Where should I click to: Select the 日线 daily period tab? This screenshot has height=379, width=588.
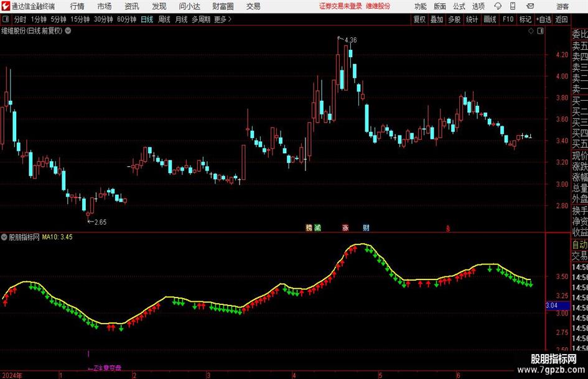pyautogui.click(x=147, y=19)
